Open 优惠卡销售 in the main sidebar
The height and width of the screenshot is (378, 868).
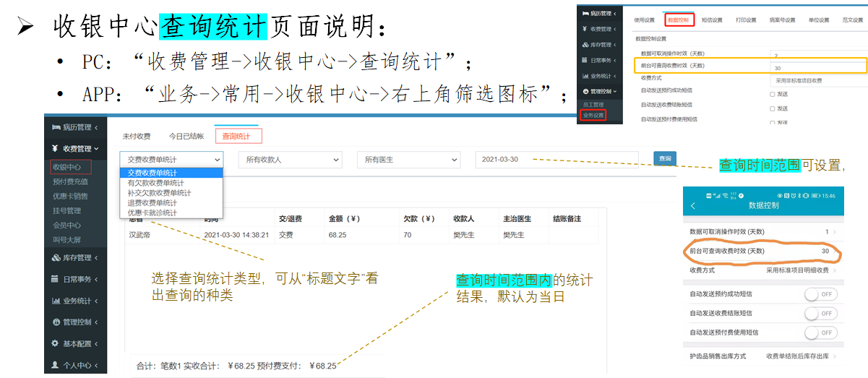(x=70, y=196)
